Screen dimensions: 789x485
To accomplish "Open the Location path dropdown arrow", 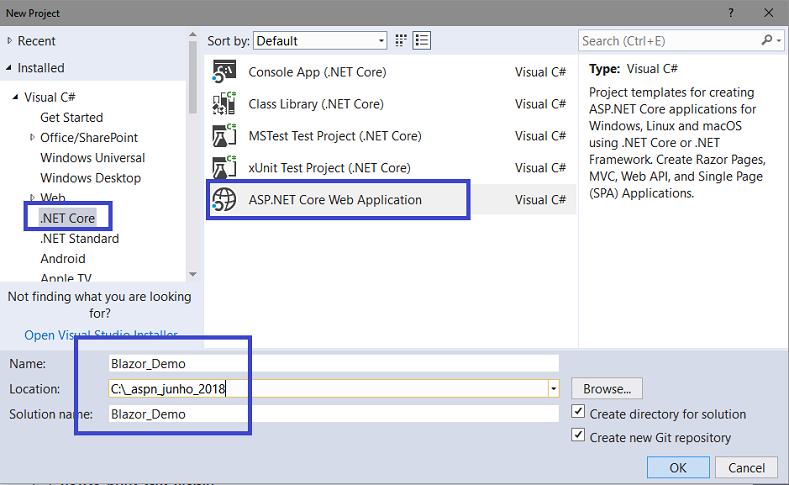I will point(554,388).
